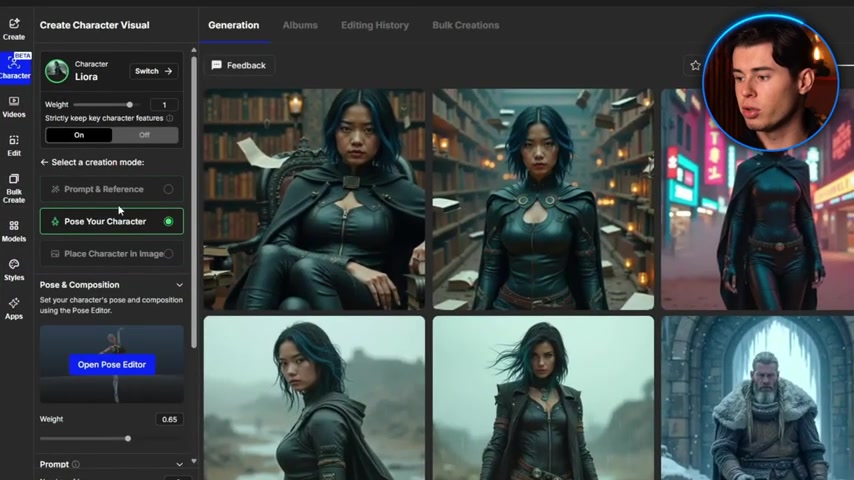Screen dimensions: 854x480
Task: Click the Create Character Visual title
Action: click(x=95, y=25)
